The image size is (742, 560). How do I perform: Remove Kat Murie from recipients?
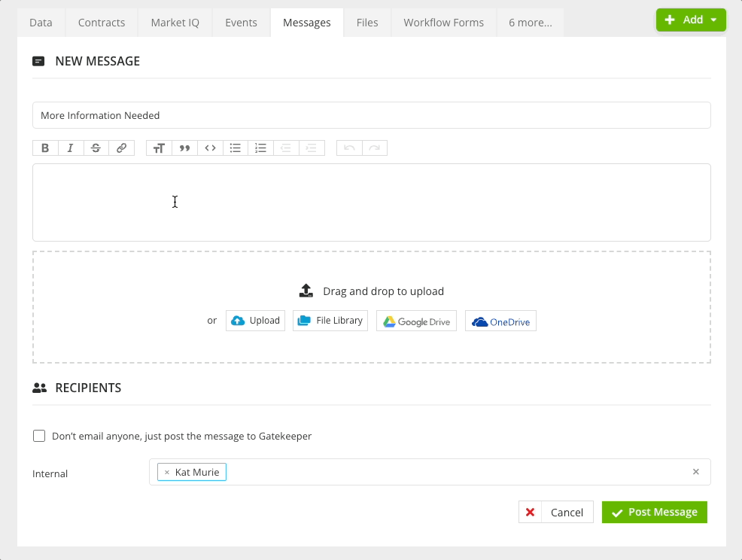coord(167,473)
